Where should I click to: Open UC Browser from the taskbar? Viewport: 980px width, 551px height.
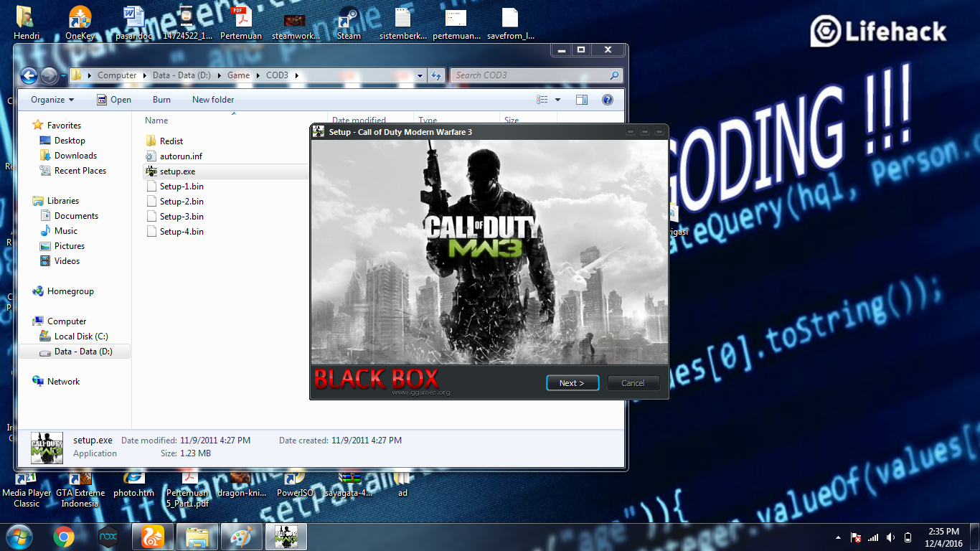click(152, 537)
